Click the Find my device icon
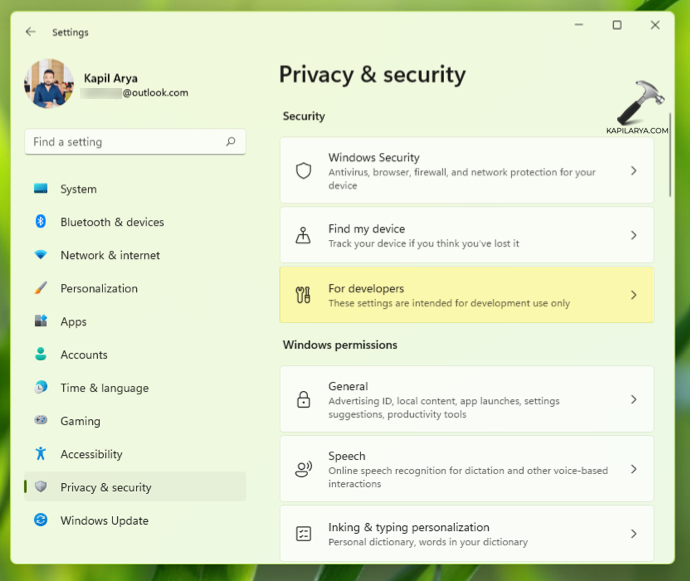 click(x=304, y=236)
